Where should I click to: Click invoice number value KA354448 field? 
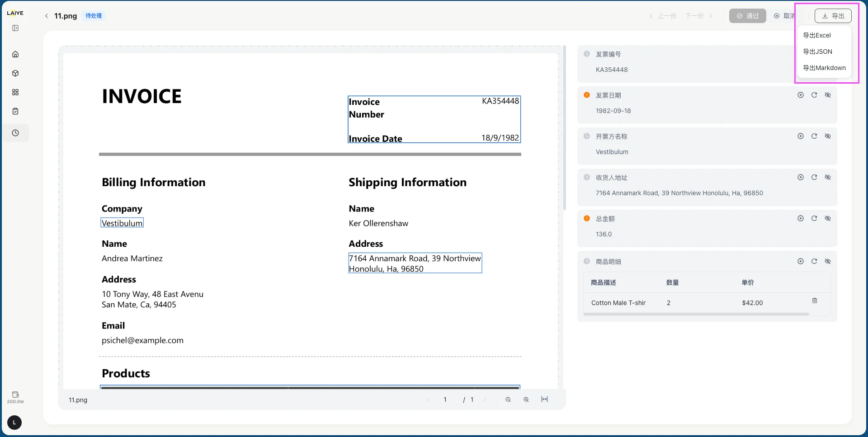[612, 70]
